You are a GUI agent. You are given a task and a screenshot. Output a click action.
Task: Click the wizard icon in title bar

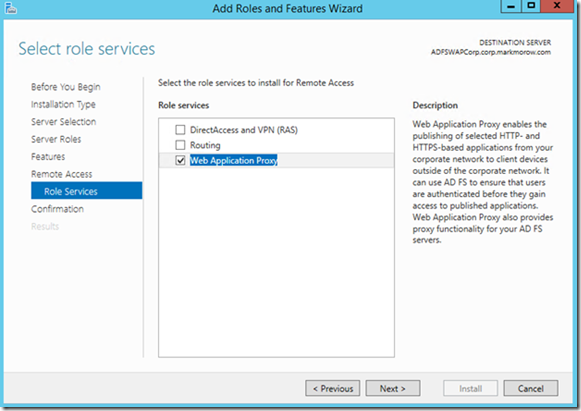(10, 8)
